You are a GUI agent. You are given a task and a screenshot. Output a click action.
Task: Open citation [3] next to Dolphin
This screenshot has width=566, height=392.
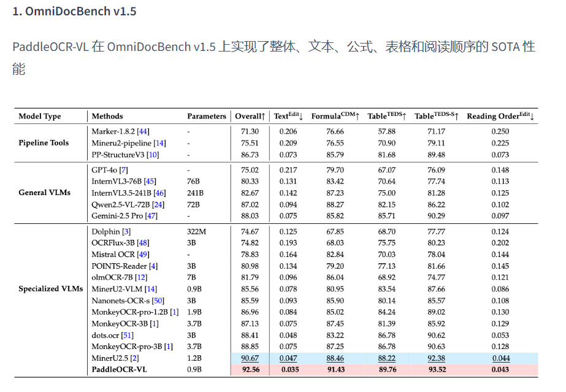pyautogui.click(x=126, y=232)
